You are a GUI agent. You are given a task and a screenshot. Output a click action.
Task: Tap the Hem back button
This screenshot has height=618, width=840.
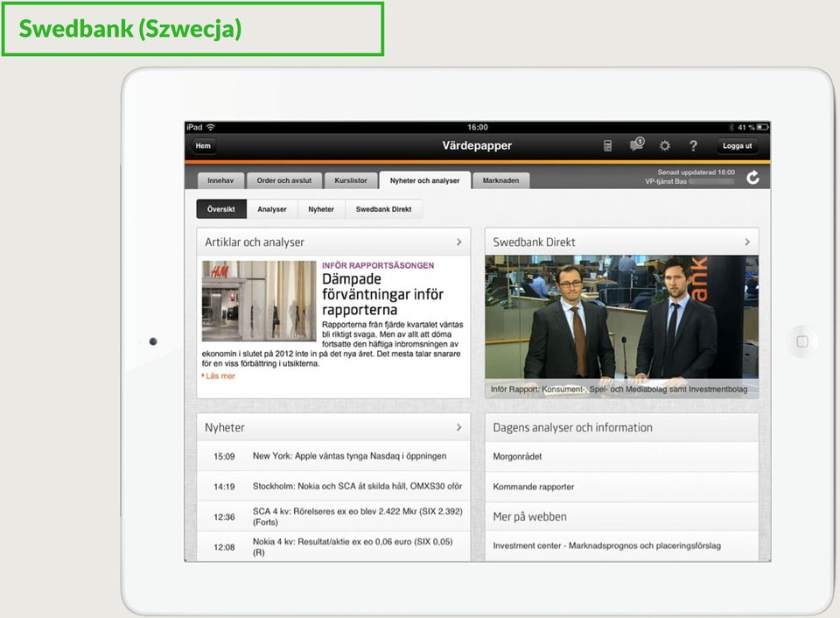point(203,146)
